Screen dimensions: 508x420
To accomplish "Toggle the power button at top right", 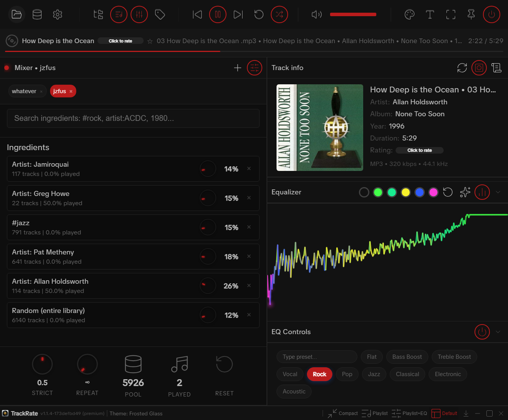I will (x=492, y=14).
